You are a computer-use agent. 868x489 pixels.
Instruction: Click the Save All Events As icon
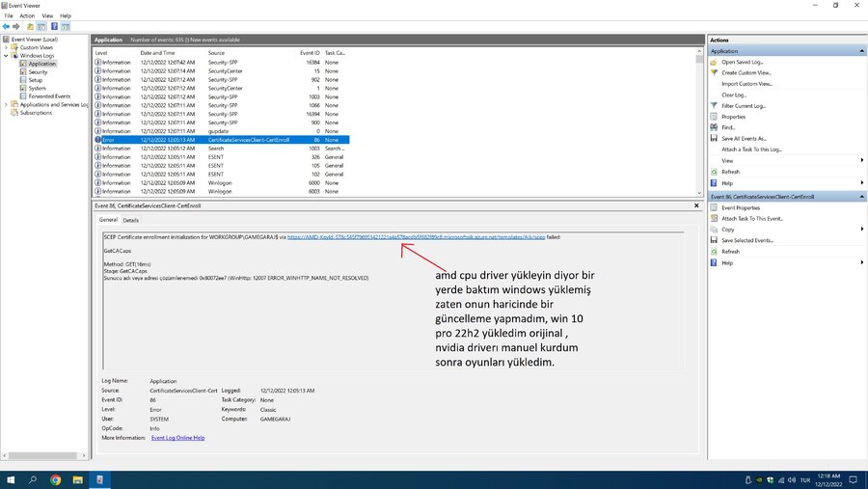[715, 138]
